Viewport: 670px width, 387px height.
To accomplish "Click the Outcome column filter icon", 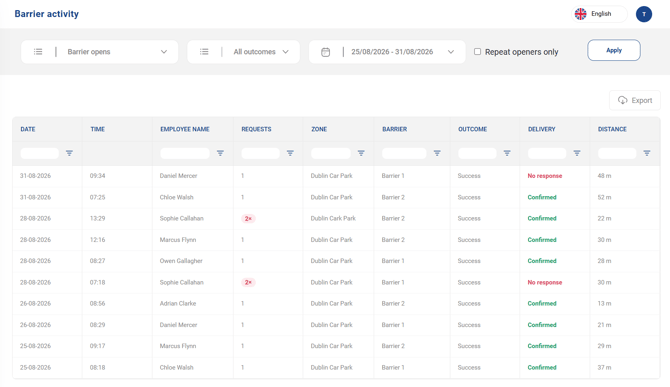I will pos(507,153).
